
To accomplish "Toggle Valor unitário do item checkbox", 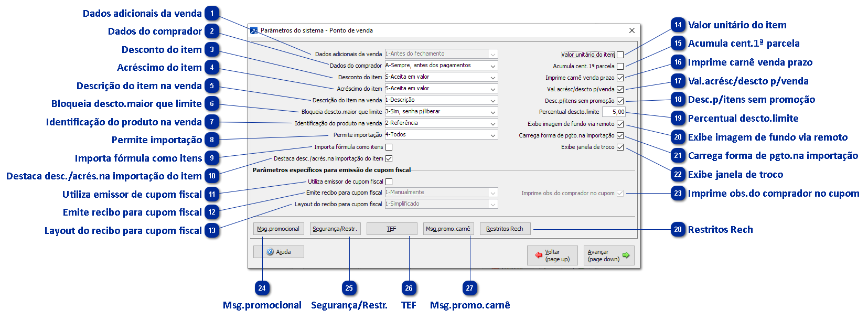I will click(x=620, y=55).
